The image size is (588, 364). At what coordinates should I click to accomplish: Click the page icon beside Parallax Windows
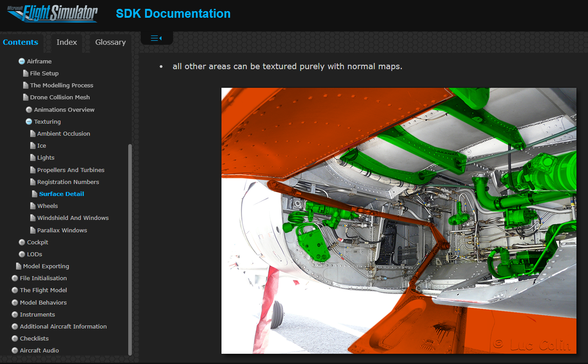(33, 230)
